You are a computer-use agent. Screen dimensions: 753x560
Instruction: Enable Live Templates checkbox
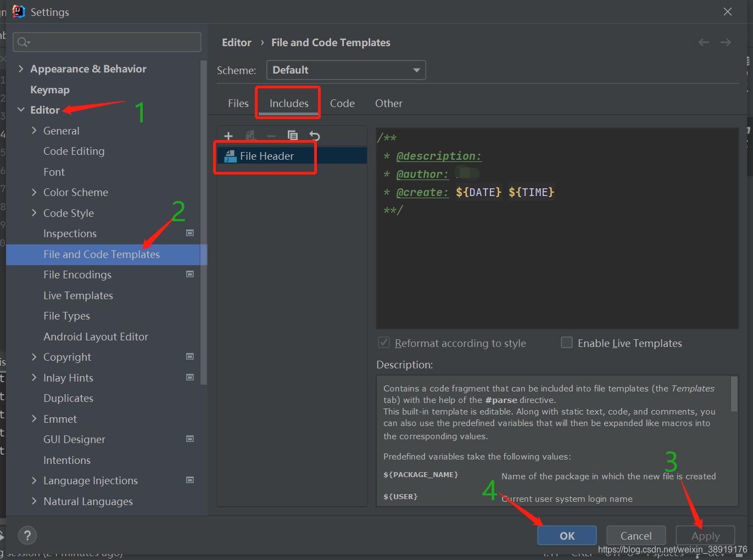tap(567, 343)
